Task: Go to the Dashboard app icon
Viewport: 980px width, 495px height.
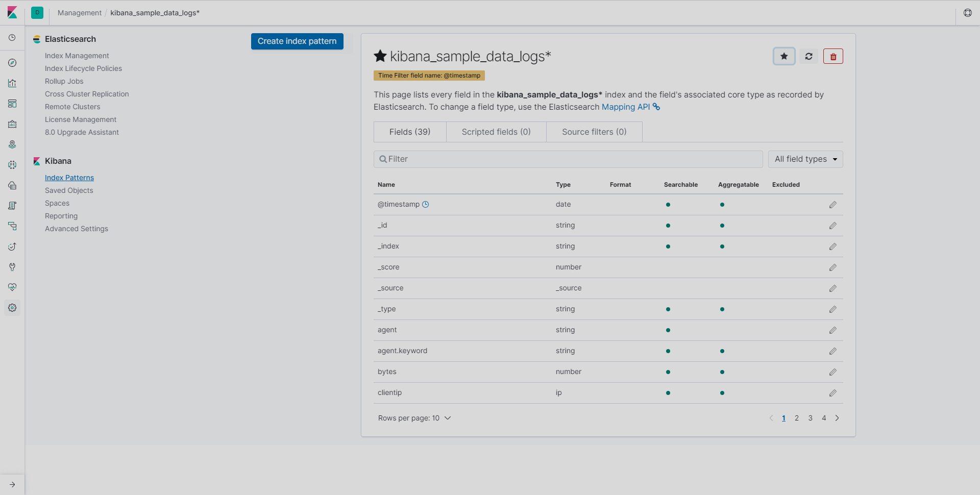Action: point(12,104)
